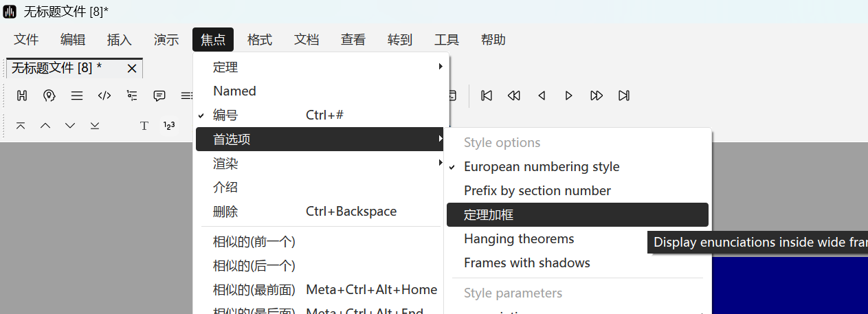Click the code brackets </> icon

pyautogui.click(x=104, y=96)
